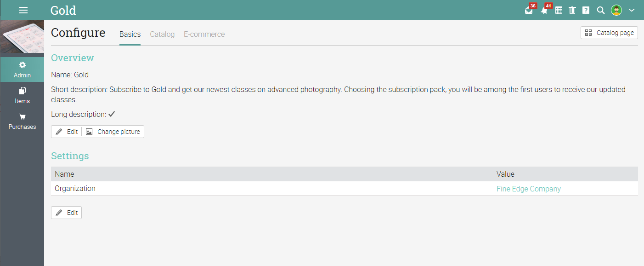Expand the user profile dropdown arrow

pos(632,10)
